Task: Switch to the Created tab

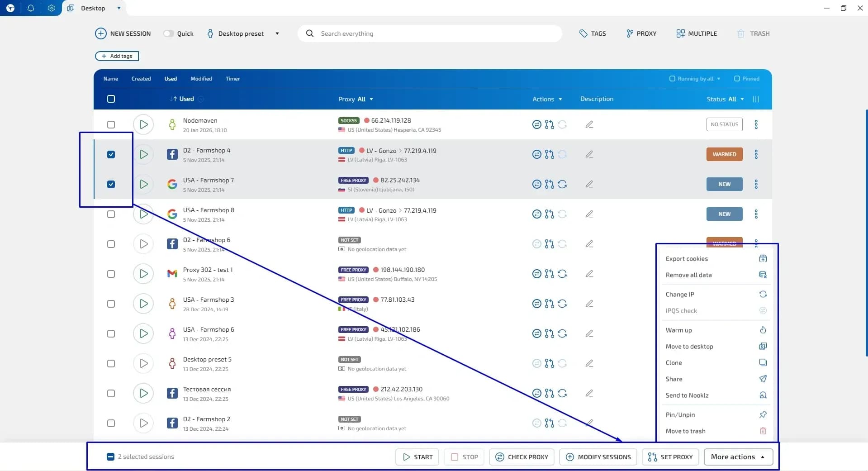Action: (x=141, y=78)
